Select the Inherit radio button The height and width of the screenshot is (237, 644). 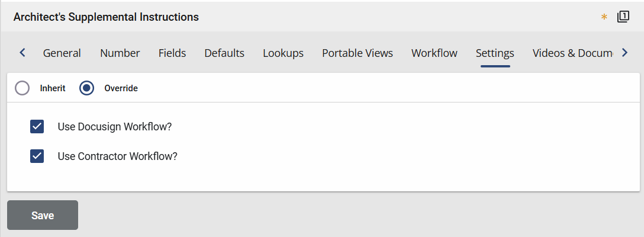coord(22,88)
